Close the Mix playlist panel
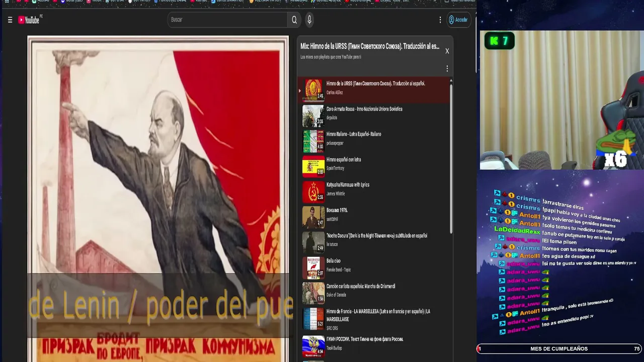This screenshot has height=362, width=644. click(447, 51)
